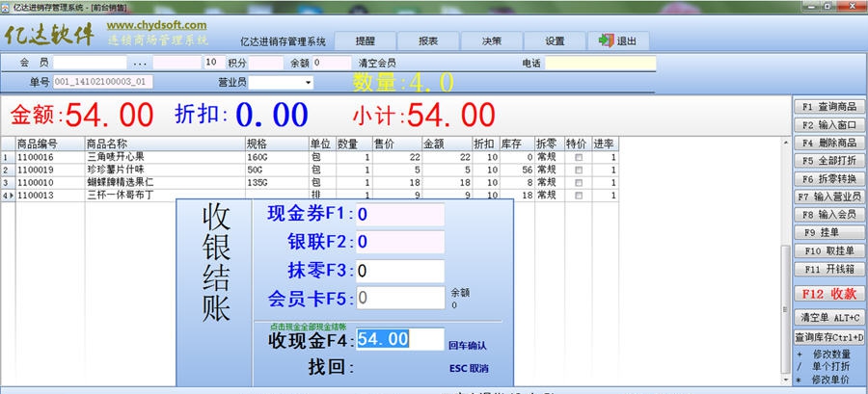
Task: Click F2 输入窗口 button
Action: click(829, 125)
